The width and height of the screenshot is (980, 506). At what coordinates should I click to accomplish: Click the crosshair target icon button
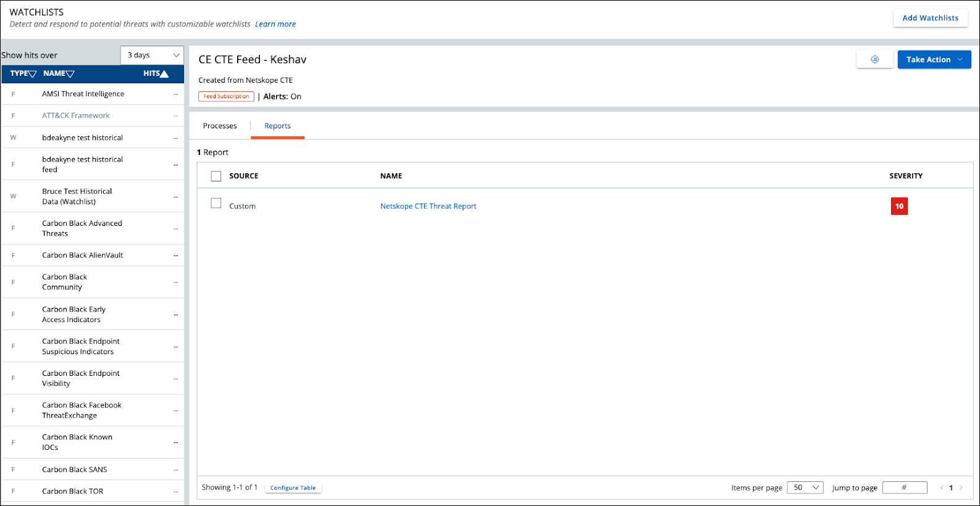click(x=874, y=59)
